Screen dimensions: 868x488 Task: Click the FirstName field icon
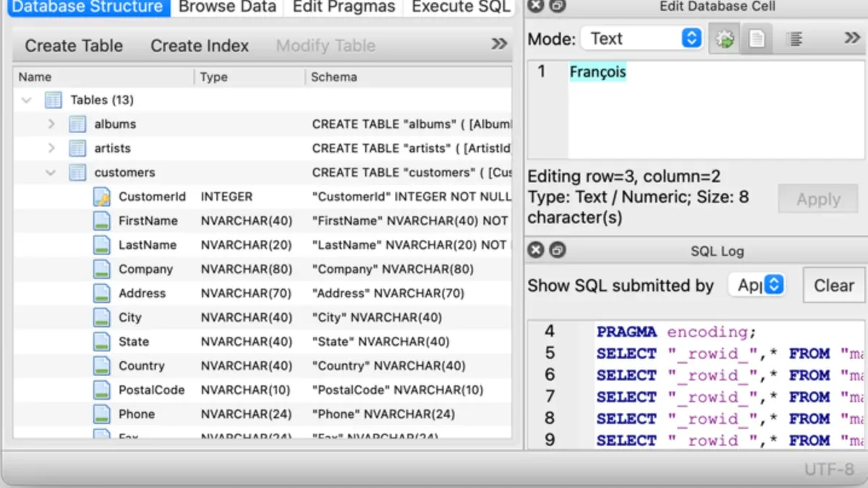(102, 221)
